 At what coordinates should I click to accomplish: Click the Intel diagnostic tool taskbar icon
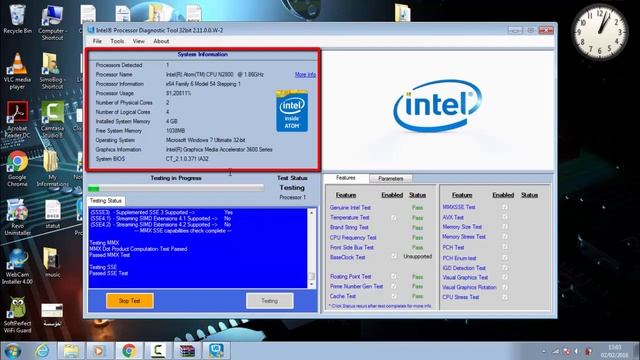pos(216,351)
